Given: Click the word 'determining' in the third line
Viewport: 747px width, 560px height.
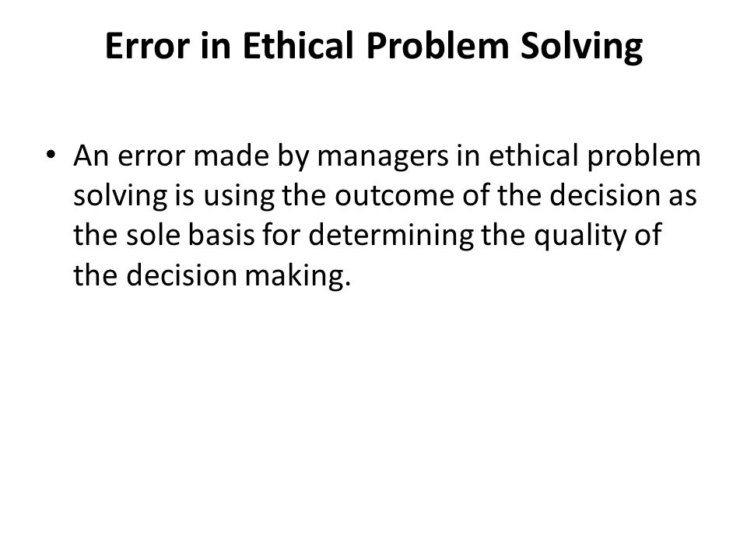Looking at the screenshot, I should (391, 236).
